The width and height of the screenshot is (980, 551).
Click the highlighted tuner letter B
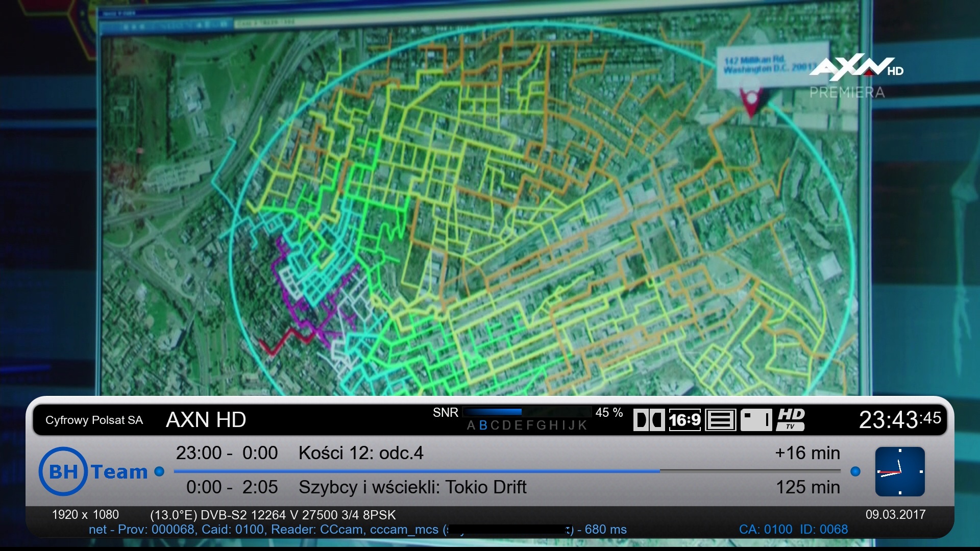coord(483,425)
